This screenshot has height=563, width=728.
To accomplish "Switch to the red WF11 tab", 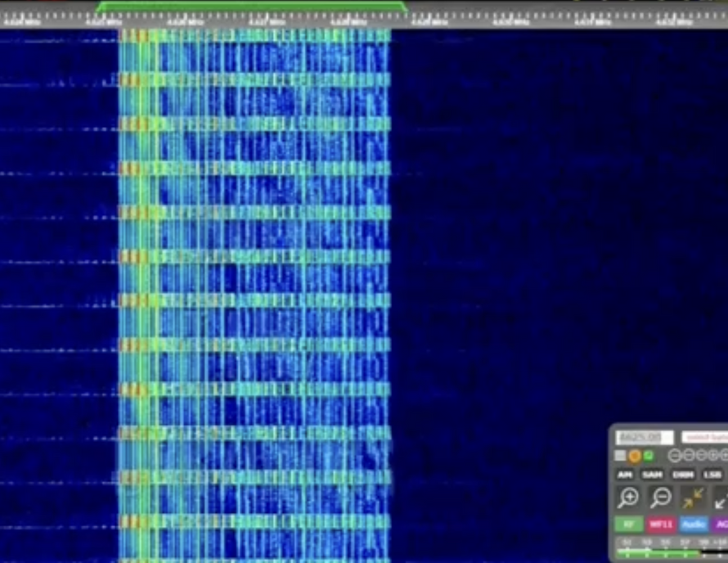I will coord(661,524).
